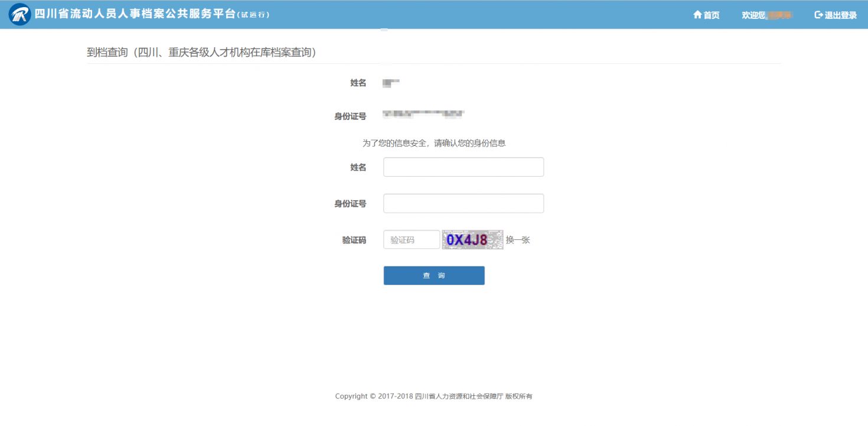Click the 为了您的信息安全 notice text
The height and width of the screenshot is (426, 868).
coord(433,143)
